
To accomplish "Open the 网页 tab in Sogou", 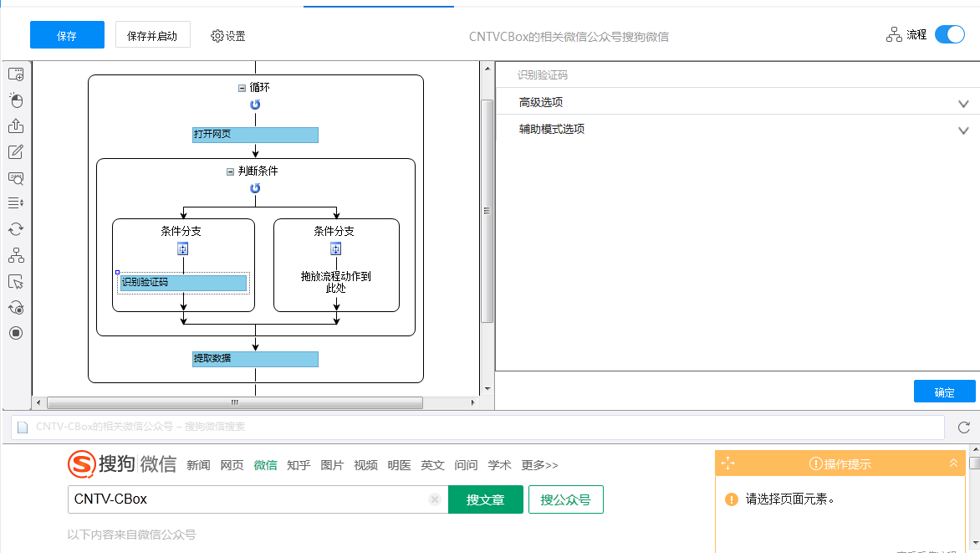I will pyautogui.click(x=232, y=465).
